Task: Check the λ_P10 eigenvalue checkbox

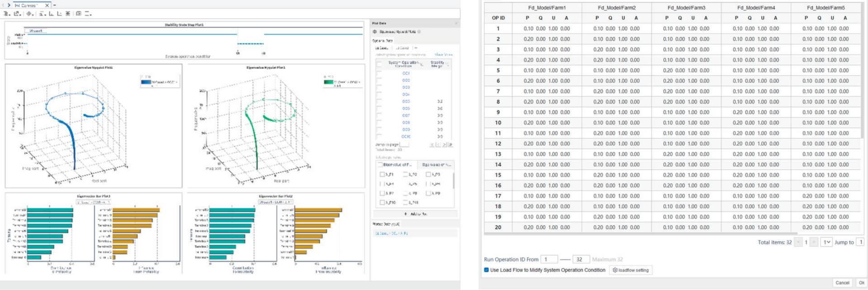Action: coord(382,202)
